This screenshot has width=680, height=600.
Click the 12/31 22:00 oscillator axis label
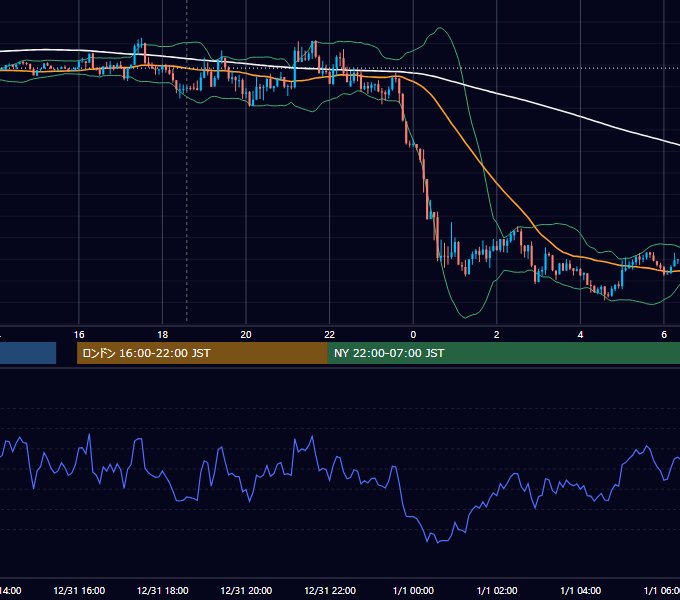[x=330, y=590]
